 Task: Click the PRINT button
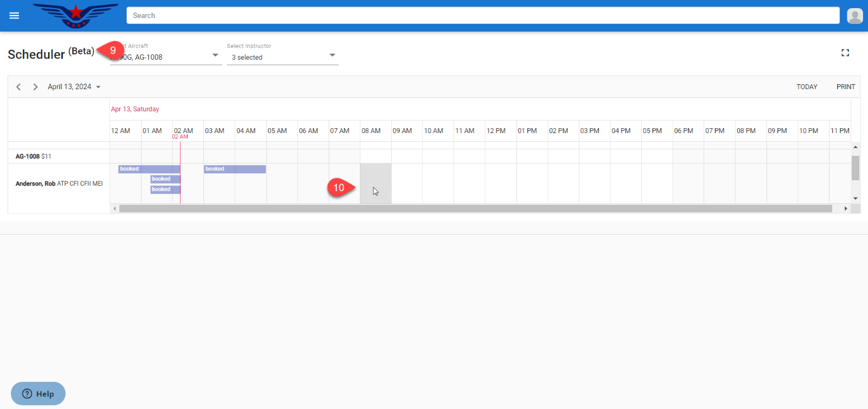(x=845, y=87)
